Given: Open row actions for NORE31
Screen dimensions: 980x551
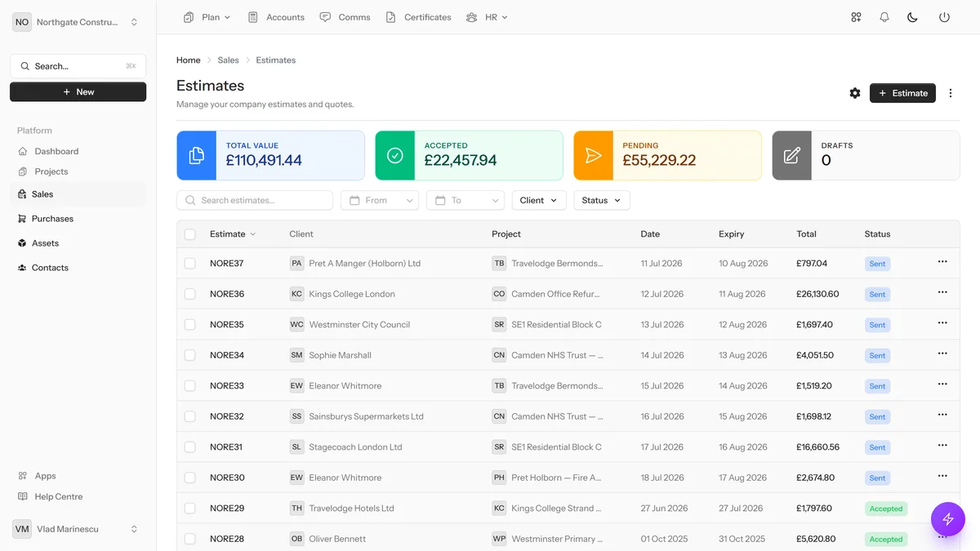Looking at the screenshot, I should pos(942,446).
